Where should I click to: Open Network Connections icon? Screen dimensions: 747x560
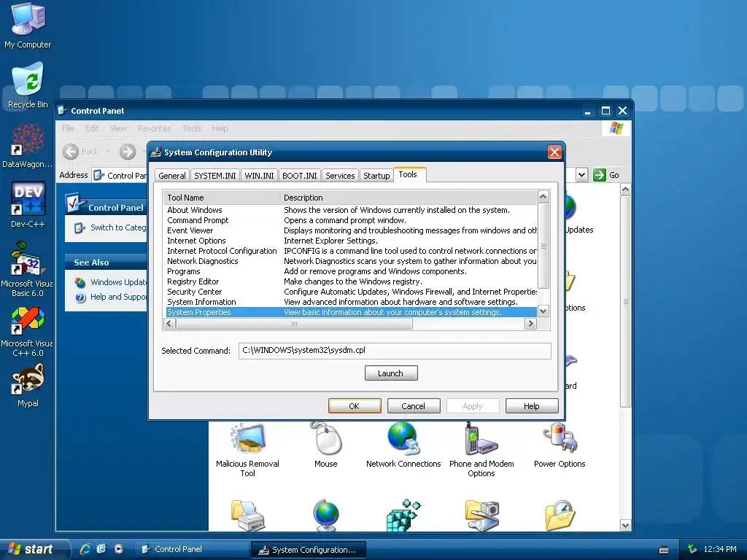pyautogui.click(x=403, y=445)
